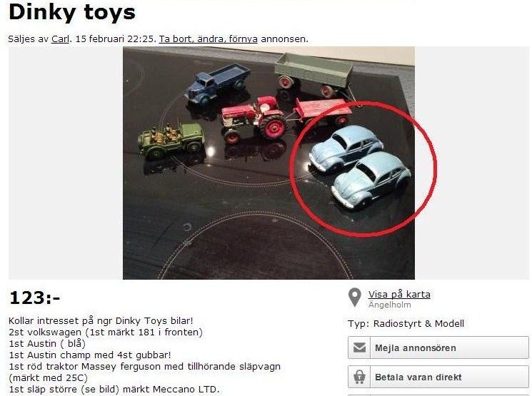Select the Radiostyrt & Modell type text
The width and height of the screenshot is (532, 396).
coord(418,323)
